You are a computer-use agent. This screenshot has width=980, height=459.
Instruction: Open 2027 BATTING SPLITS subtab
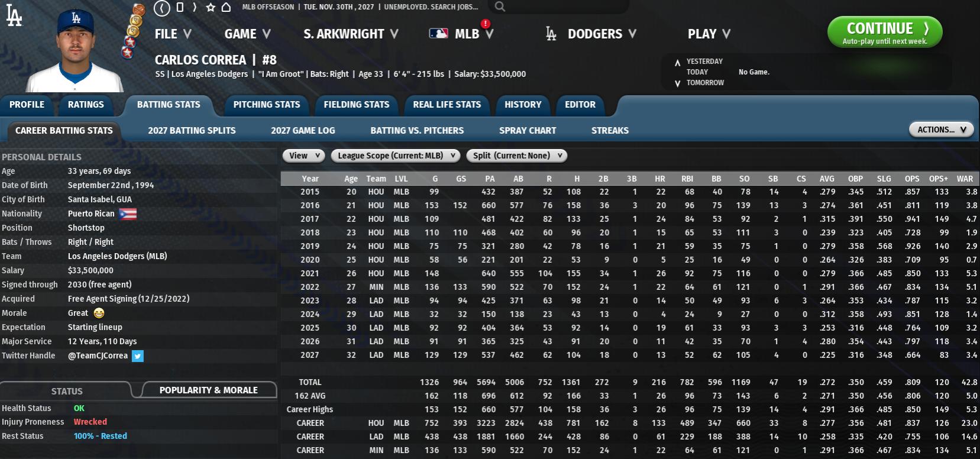[192, 130]
